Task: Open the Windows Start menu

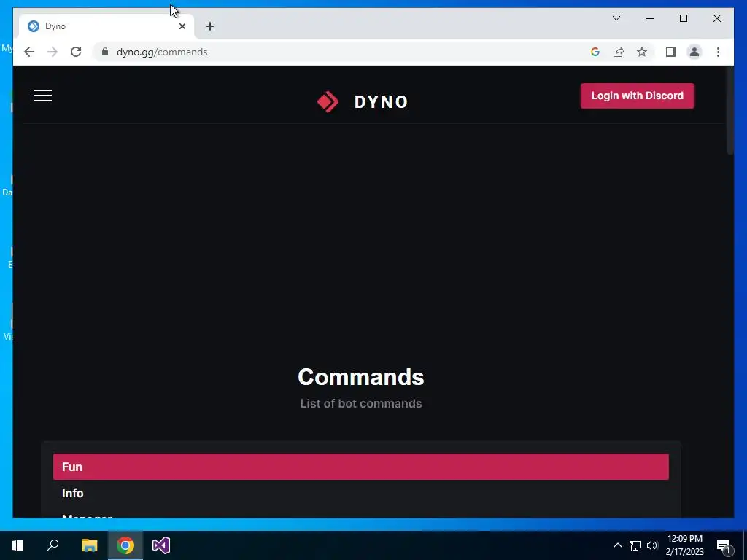Action: tap(18, 545)
